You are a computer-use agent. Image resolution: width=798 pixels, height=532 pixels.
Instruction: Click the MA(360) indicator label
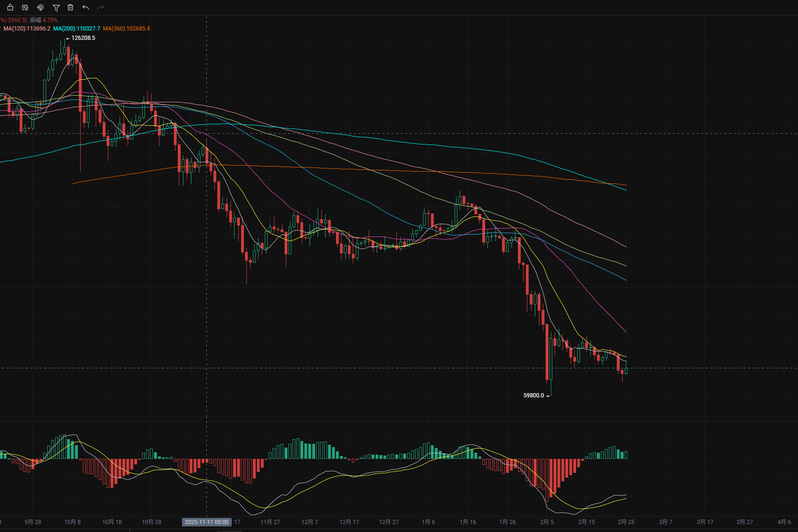(127, 29)
